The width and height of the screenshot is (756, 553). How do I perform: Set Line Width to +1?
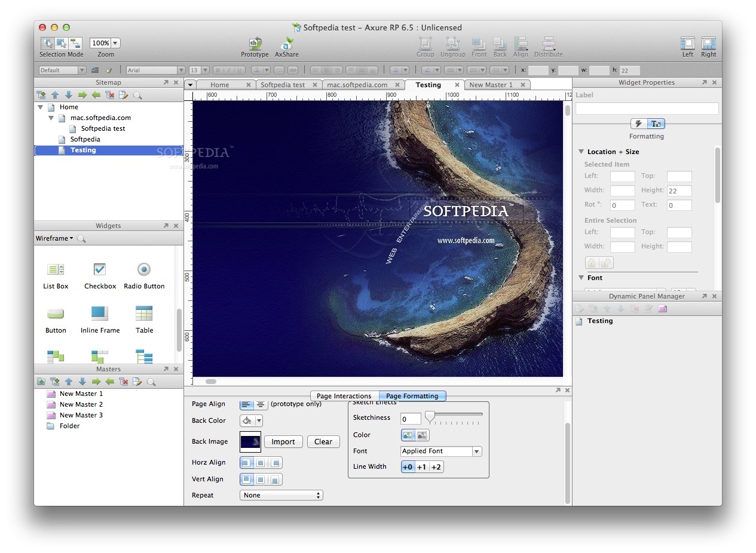click(422, 467)
